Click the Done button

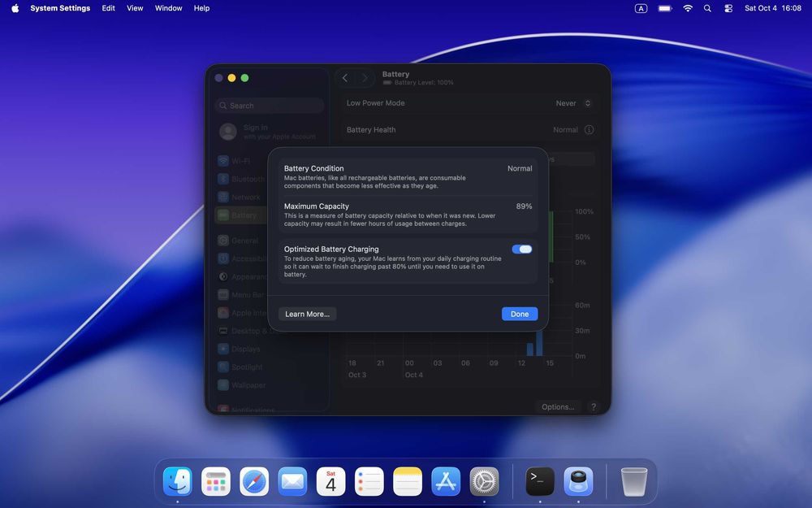520,314
